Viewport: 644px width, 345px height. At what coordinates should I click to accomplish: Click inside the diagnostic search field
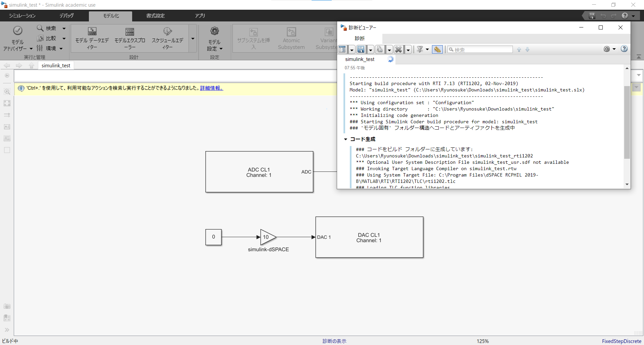coord(480,49)
